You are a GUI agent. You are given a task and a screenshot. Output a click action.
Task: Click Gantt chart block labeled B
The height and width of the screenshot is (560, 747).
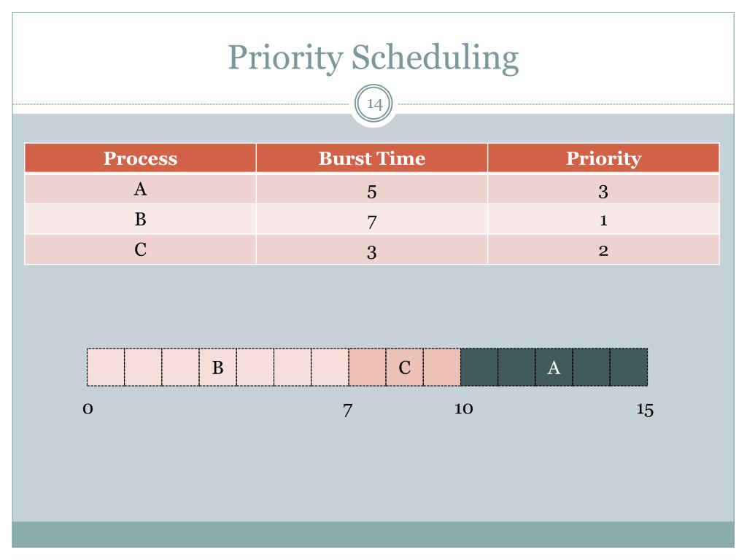coord(217,367)
